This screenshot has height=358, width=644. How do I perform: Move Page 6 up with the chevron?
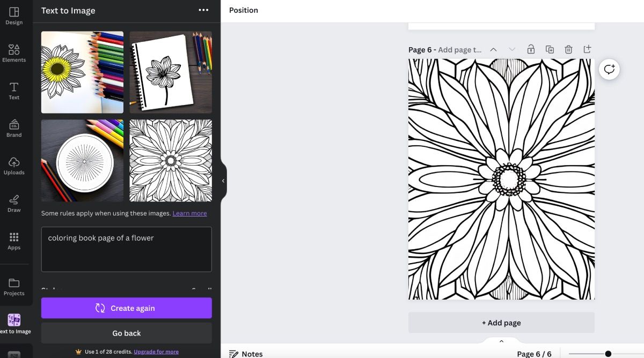493,49
